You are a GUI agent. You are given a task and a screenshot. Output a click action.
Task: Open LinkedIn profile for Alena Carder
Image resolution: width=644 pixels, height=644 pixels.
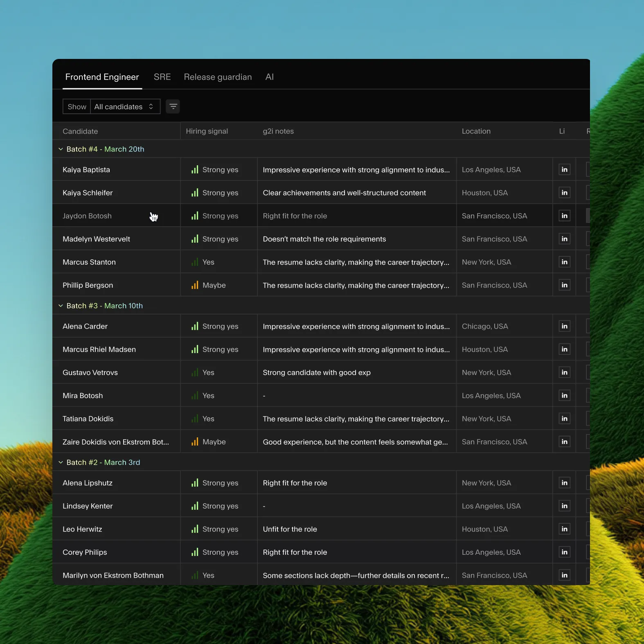pos(564,326)
